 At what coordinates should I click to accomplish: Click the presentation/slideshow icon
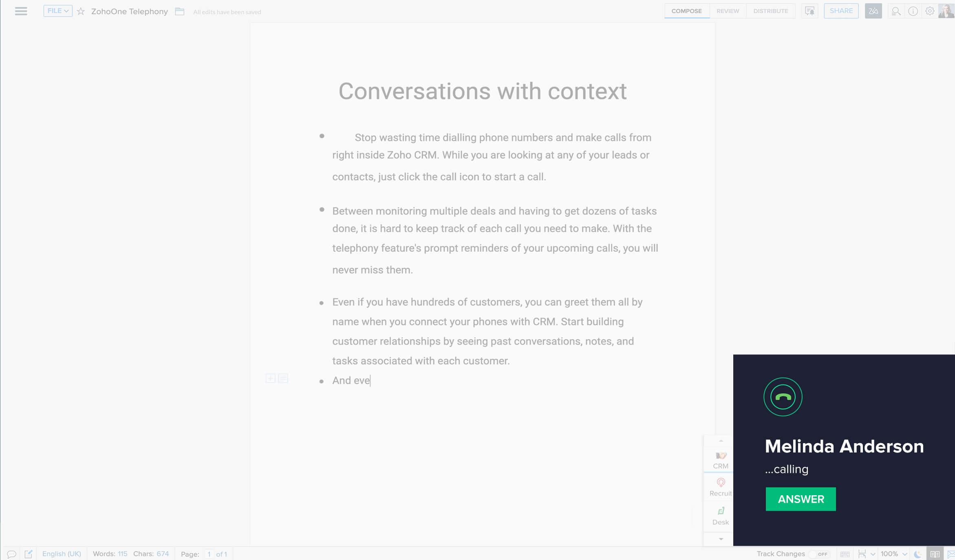pyautogui.click(x=809, y=11)
